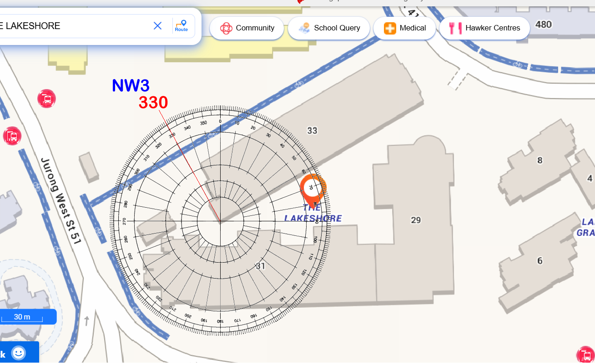Click the Hawker Centres fork-and-knife icon

click(455, 28)
